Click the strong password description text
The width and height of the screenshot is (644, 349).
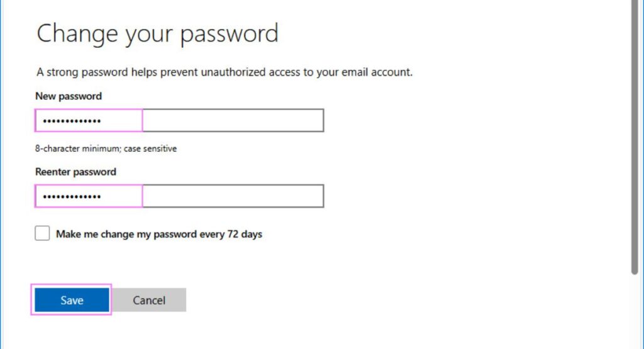click(225, 72)
